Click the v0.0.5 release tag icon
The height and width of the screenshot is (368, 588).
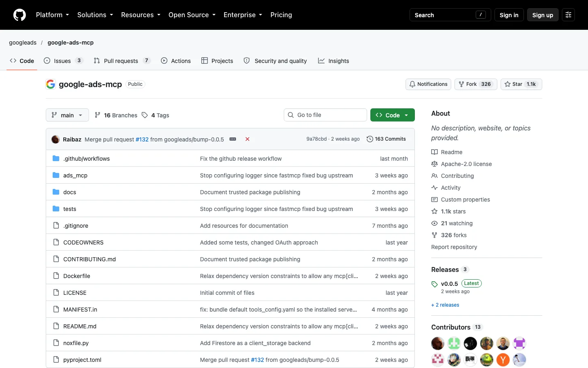pos(434,284)
